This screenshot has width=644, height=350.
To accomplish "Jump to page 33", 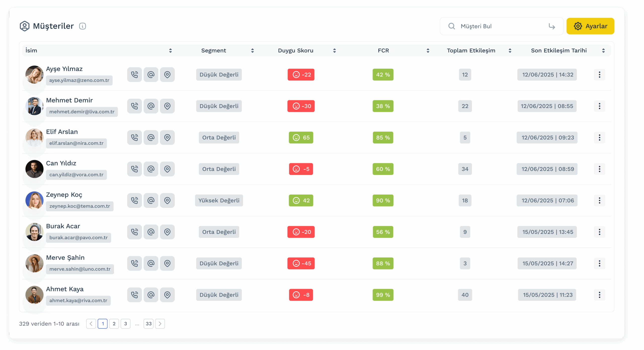I will [148, 324].
